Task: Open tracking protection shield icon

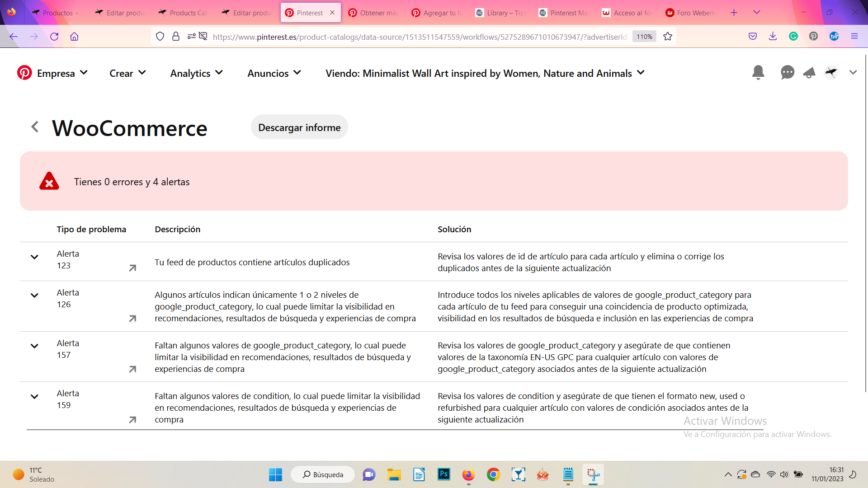Action: point(160,36)
